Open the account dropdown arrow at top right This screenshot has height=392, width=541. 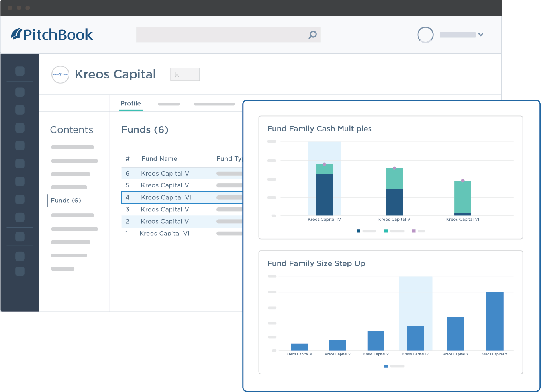click(482, 35)
